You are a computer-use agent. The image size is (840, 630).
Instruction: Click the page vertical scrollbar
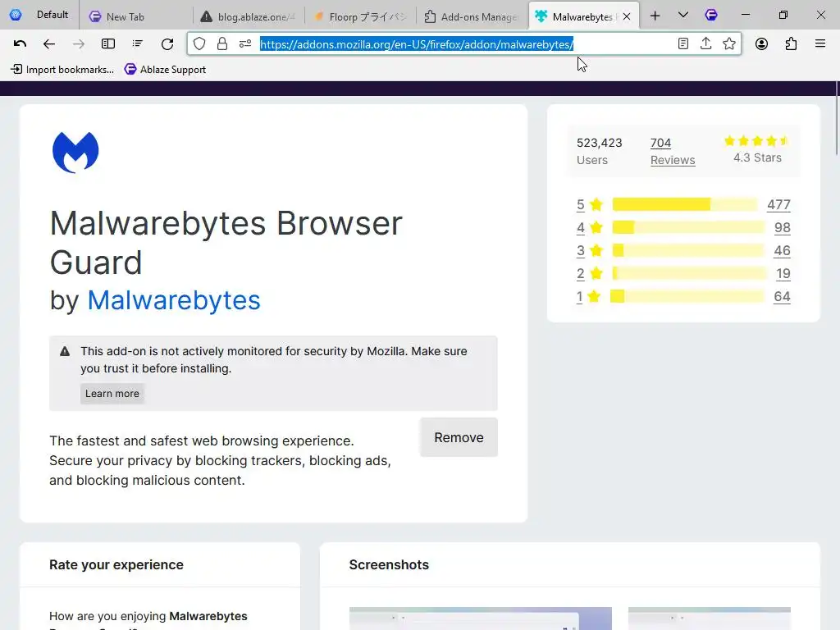(836, 118)
